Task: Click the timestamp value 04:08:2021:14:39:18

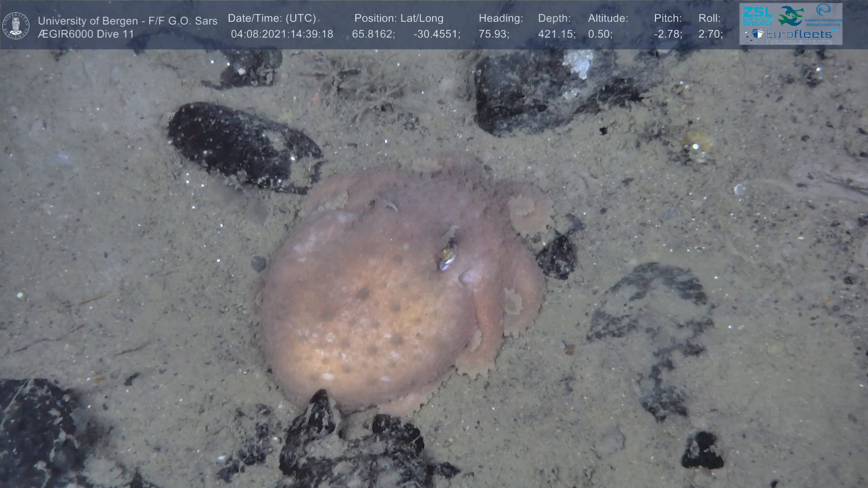Action: pyautogui.click(x=282, y=34)
